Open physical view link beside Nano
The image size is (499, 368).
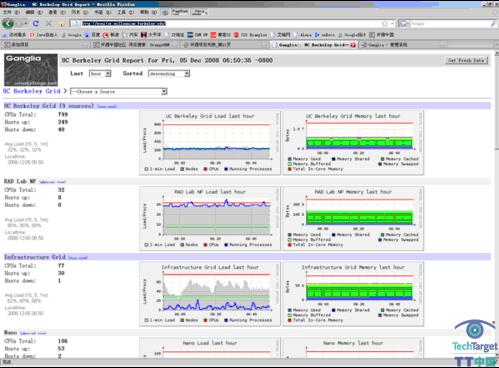33,333
